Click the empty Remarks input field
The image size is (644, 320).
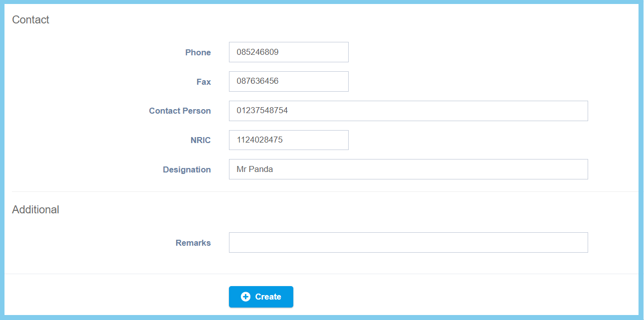(408, 243)
